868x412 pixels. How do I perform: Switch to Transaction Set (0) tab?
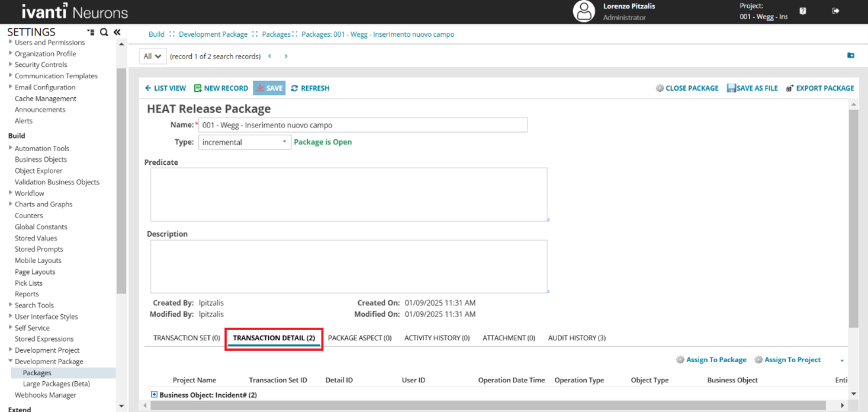[x=187, y=338]
